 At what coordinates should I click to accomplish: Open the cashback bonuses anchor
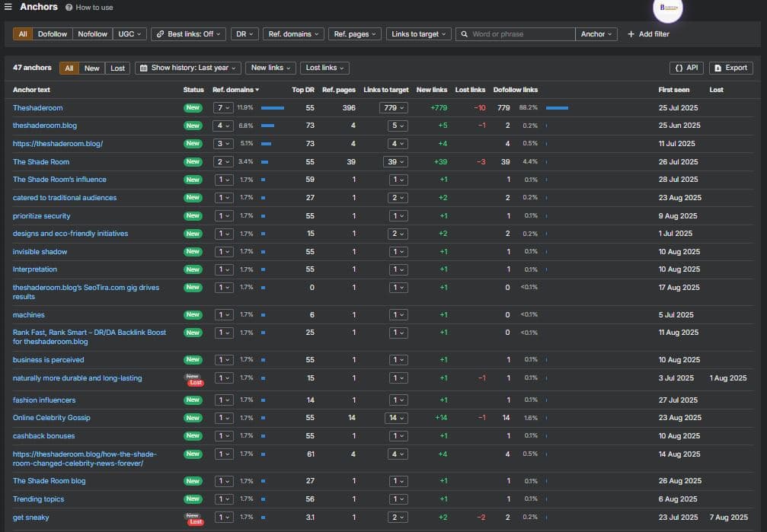pyautogui.click(x=43, y=436)
